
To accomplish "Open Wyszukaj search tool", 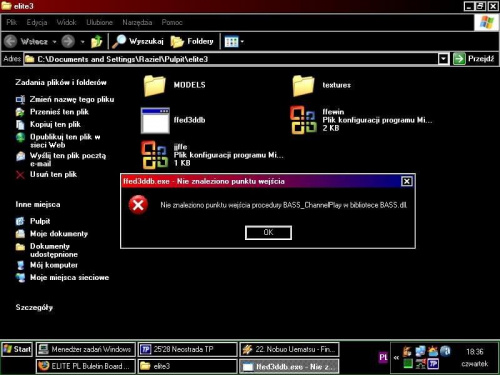I will click(138, 41).
